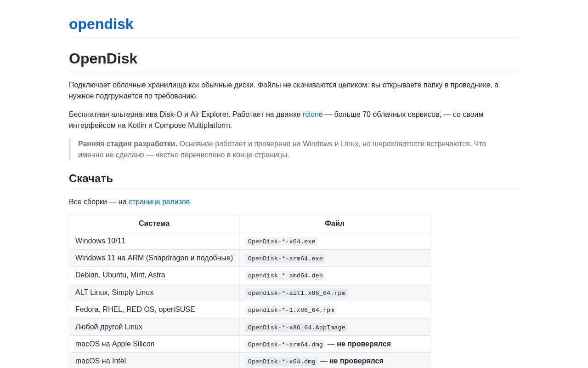Select the Система column header

tap(154, 224)
